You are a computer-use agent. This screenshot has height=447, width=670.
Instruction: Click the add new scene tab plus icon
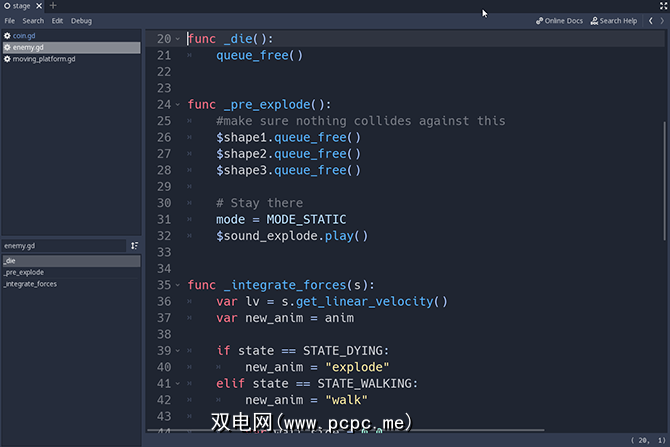(53, 6)
